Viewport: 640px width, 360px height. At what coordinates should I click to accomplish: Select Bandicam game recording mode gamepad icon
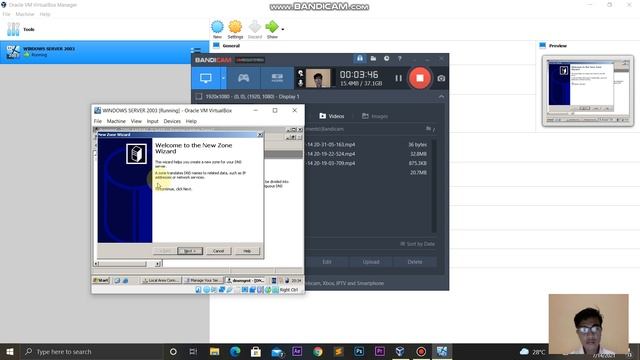[244, 78]
